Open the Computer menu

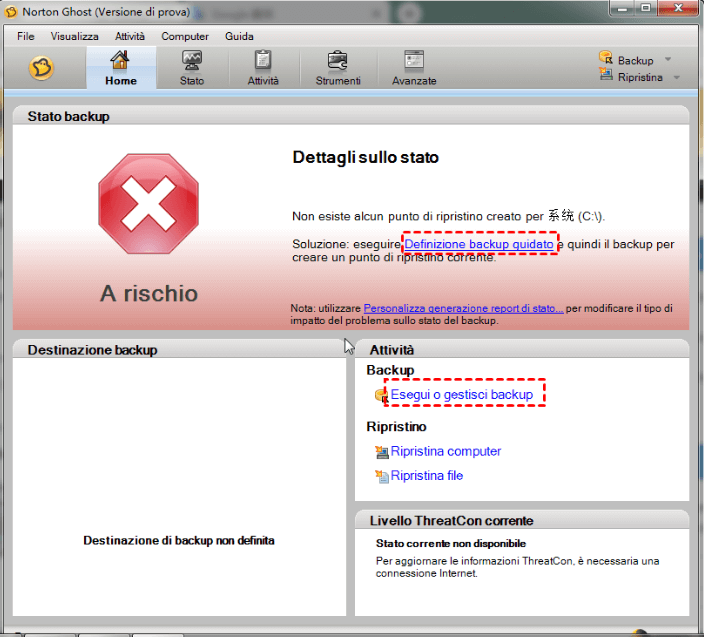click(x=185, y=36)
